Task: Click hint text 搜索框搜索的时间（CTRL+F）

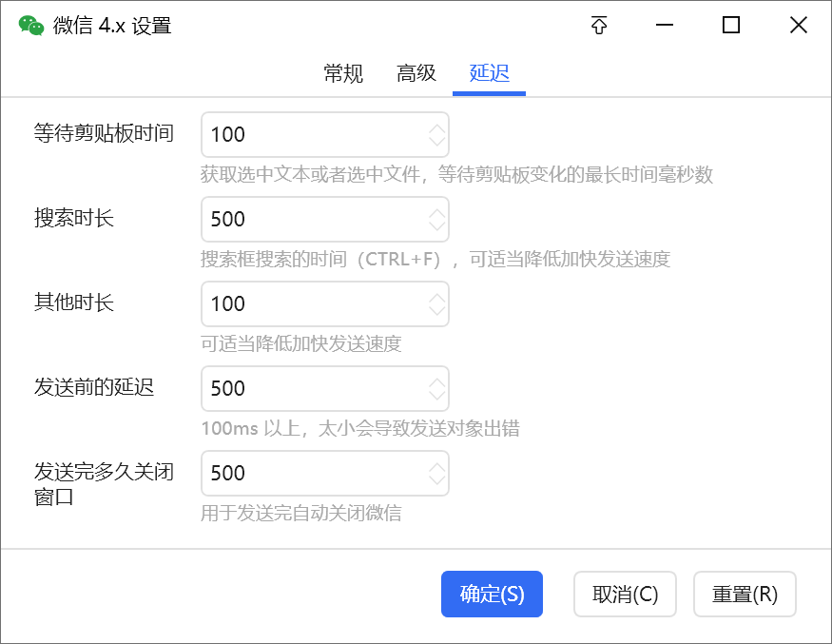Action: click(x=320, y=259)
